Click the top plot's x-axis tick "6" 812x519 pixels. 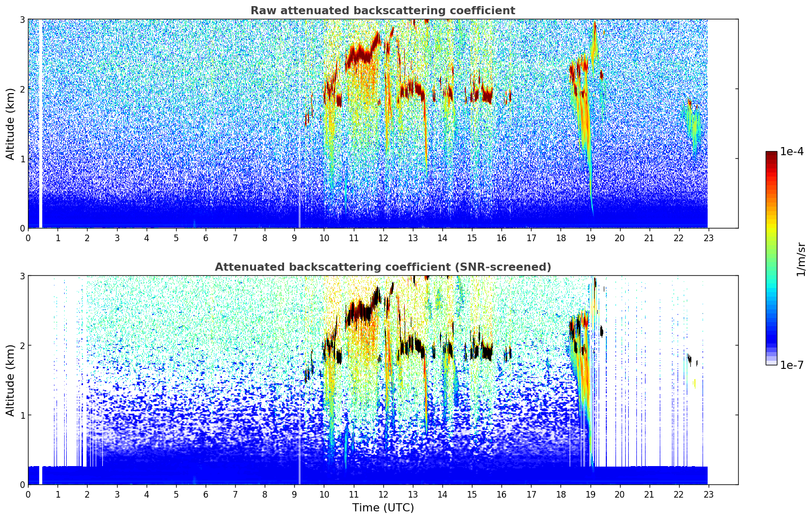click(206, 238)
